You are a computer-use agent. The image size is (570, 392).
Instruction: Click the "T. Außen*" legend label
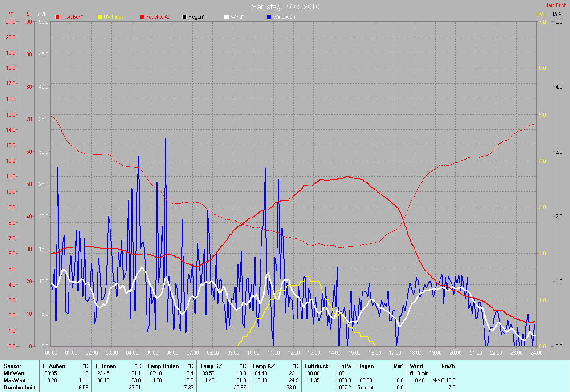pos(72,17)
